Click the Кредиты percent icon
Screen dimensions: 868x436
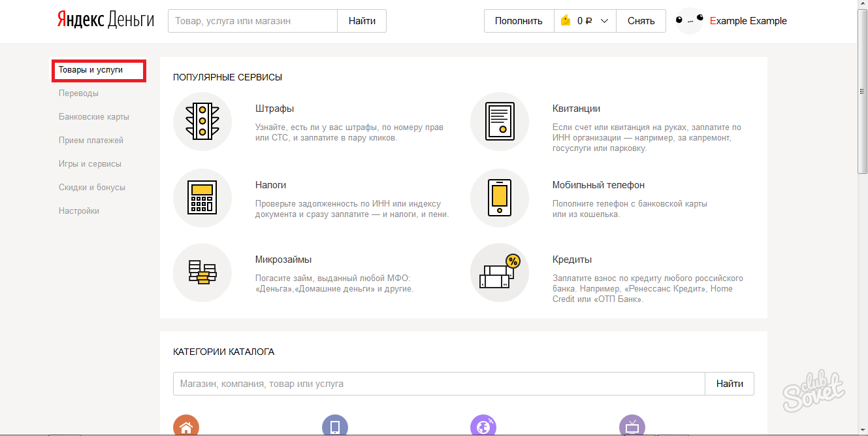(x=500, y=273)
